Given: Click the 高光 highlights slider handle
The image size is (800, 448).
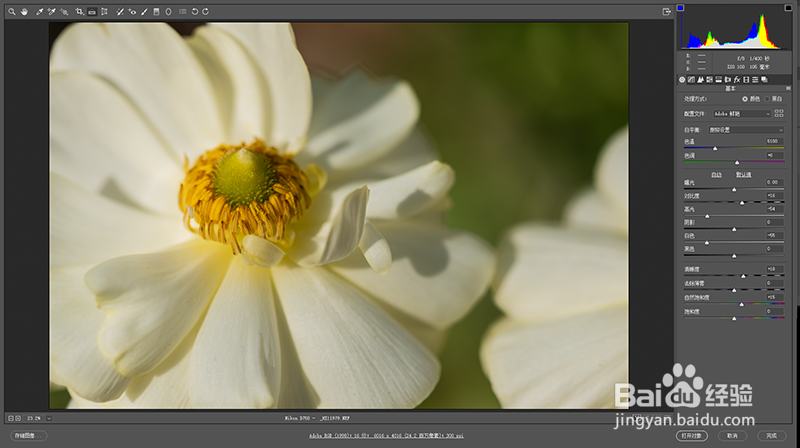Looking at the screenshot, I should [x=707, y=216].
